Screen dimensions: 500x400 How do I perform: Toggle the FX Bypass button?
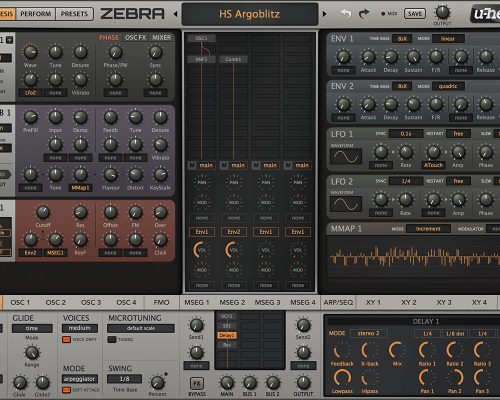197,383
